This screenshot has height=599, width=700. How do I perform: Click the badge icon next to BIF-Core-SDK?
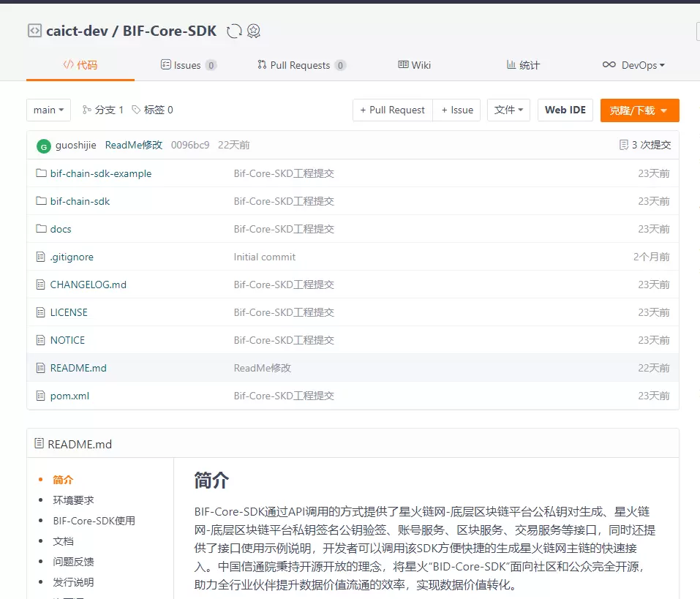pyautogui.click(x=254, y=31)
